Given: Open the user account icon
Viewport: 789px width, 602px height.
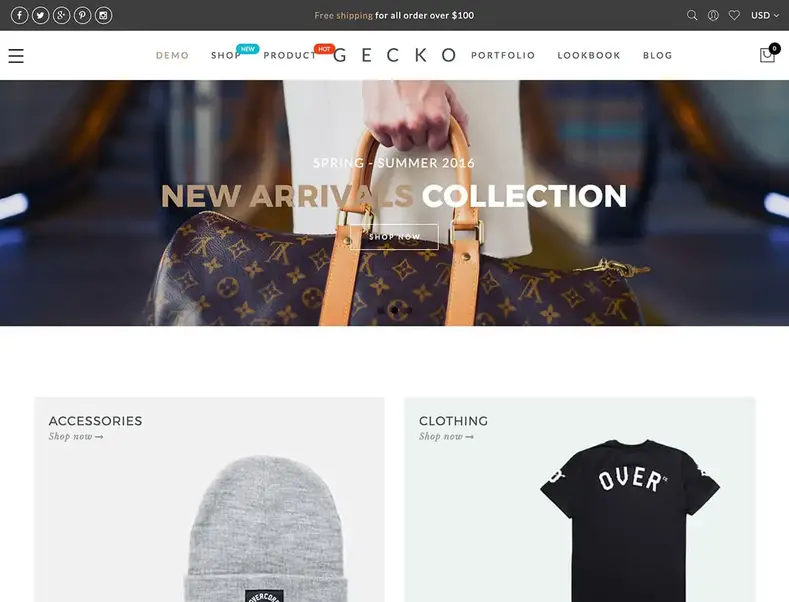Looking at the screenshot, I should 713,16.
